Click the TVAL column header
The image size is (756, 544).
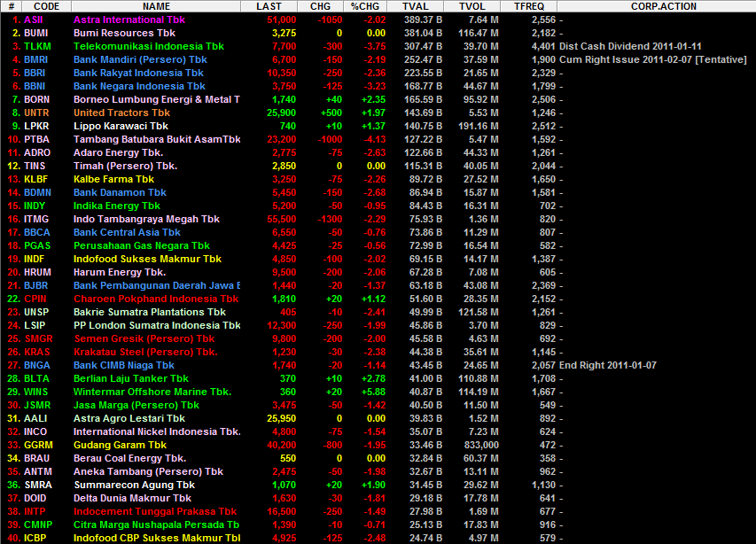tap(415, 6)
